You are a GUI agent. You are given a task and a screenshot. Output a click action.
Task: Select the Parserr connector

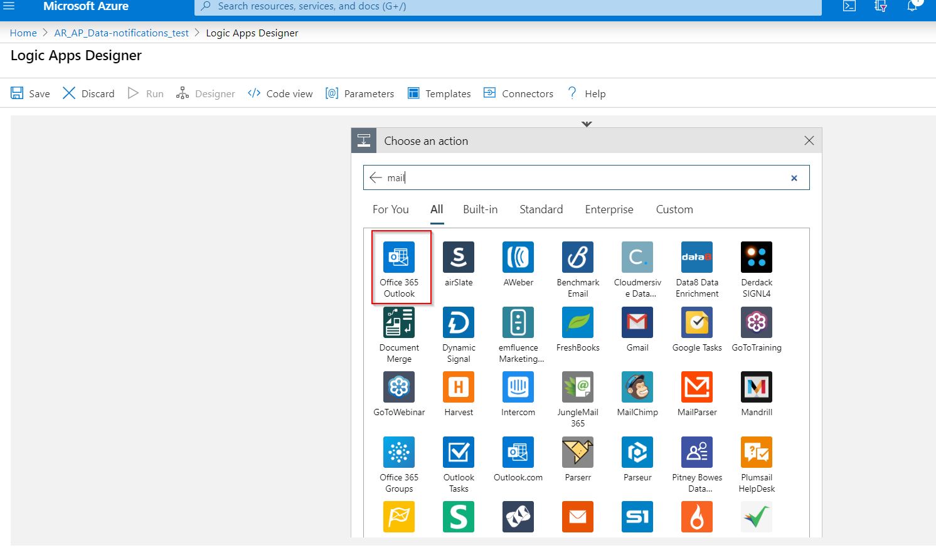(x=578, y=459)
